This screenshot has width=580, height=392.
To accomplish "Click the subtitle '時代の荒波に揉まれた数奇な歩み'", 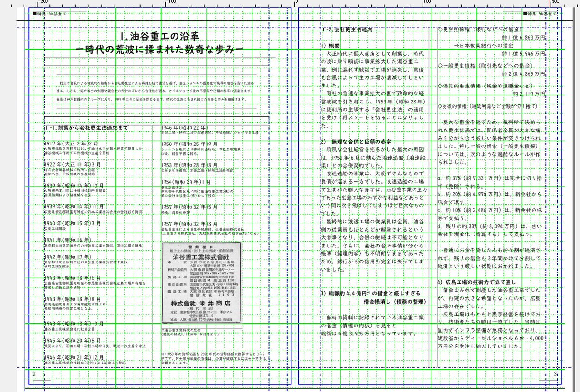I will coord(160,49).
